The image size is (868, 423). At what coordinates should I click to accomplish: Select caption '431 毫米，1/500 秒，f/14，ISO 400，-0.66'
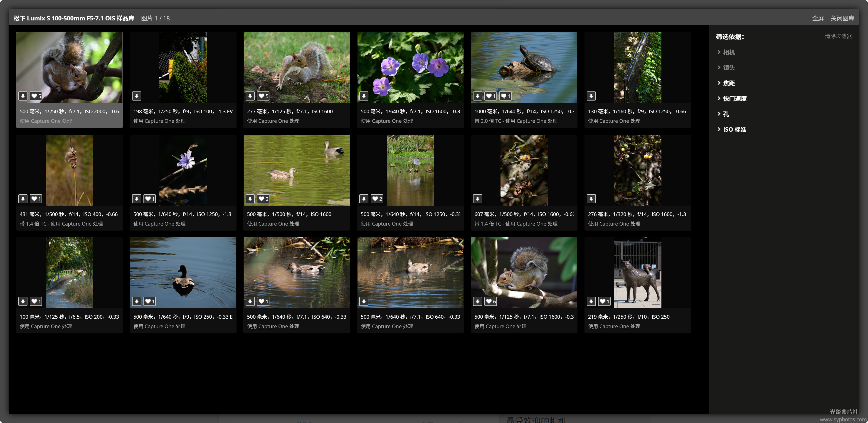69,214
